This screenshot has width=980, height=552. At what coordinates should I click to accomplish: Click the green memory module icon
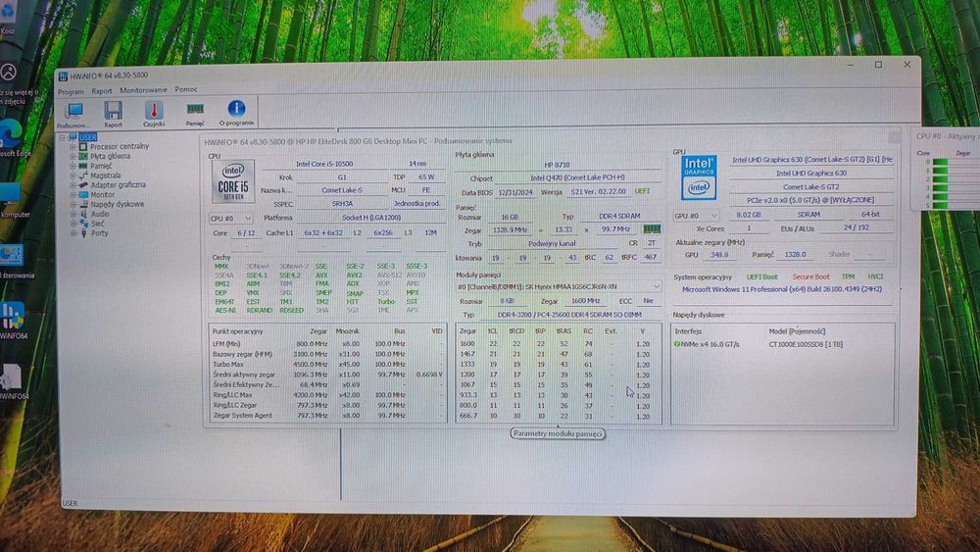tap(652, 229)
